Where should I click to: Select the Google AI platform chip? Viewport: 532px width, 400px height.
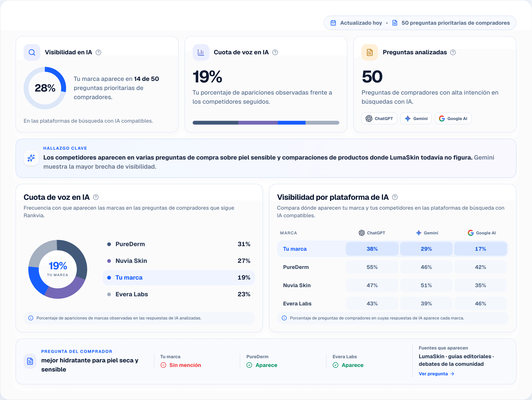pos(453,119)
